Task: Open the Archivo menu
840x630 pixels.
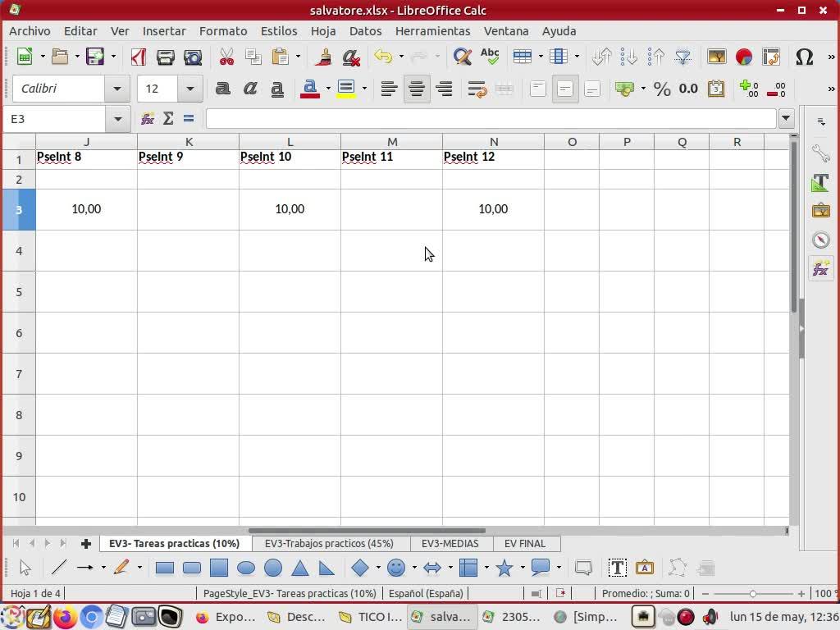Action: pyautogui.click(x=30, y=31)
